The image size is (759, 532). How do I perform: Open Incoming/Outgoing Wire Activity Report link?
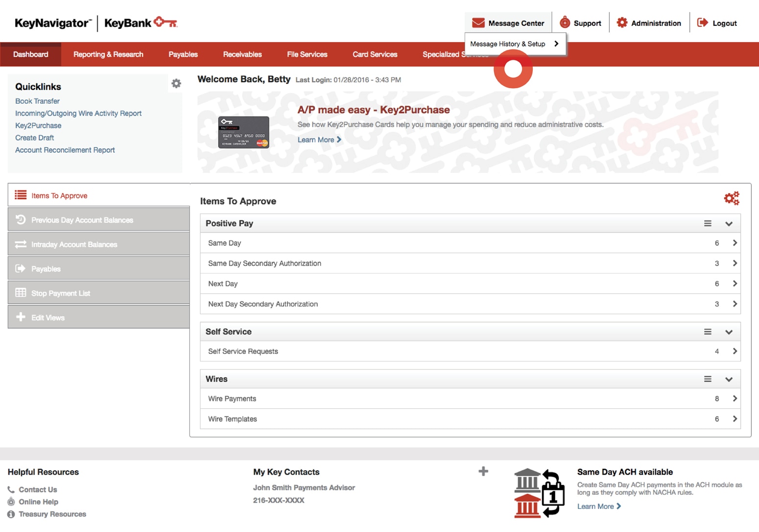(78, 114)
